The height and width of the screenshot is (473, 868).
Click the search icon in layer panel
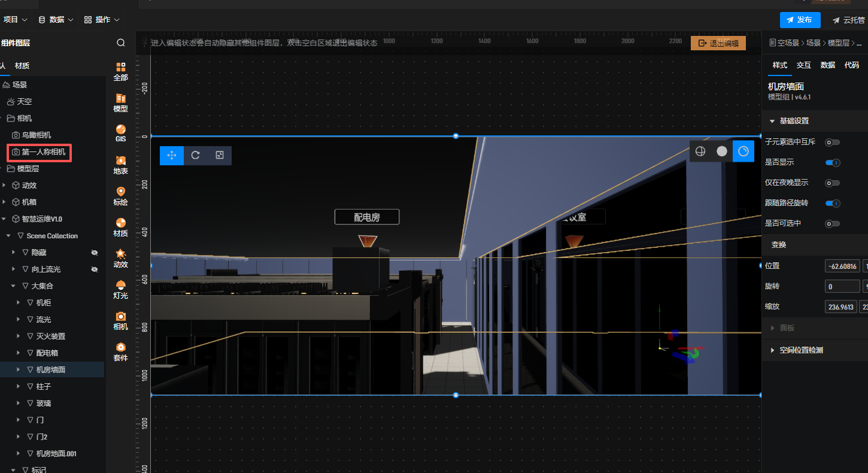(x=121, y=43)
